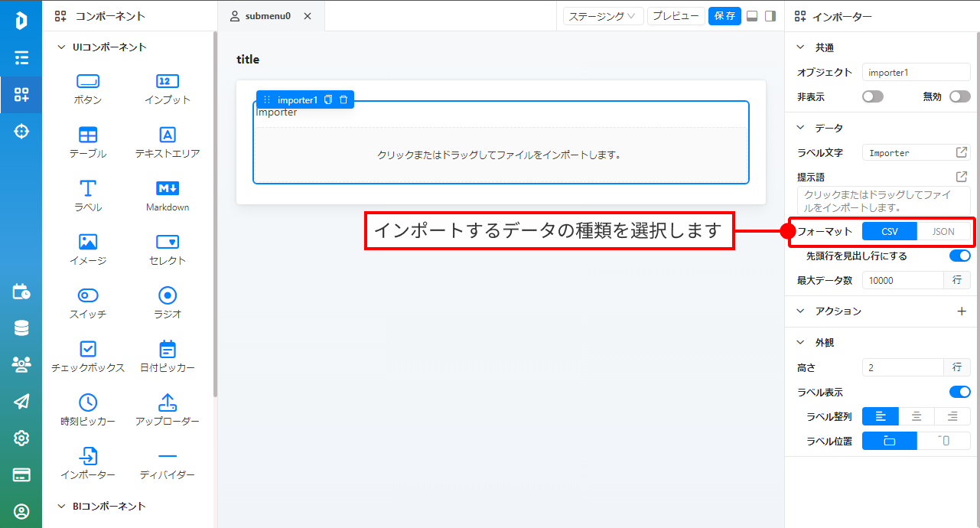Switch to the submenu0 tab
The image size is (980, 528).
[x=267, y=16]
